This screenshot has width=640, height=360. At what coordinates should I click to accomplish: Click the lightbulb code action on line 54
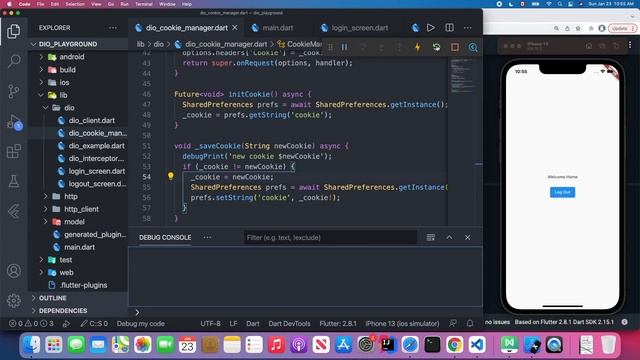[x=171, y=176]
